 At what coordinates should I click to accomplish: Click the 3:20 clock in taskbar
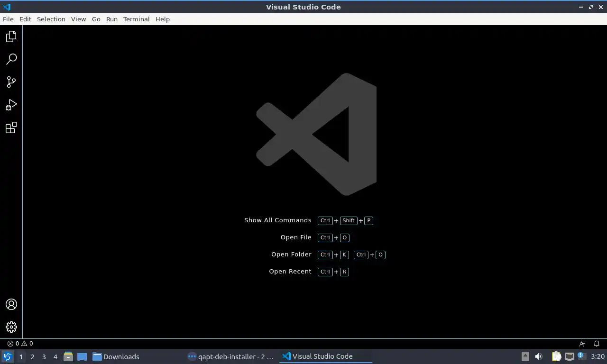point(598,356)
